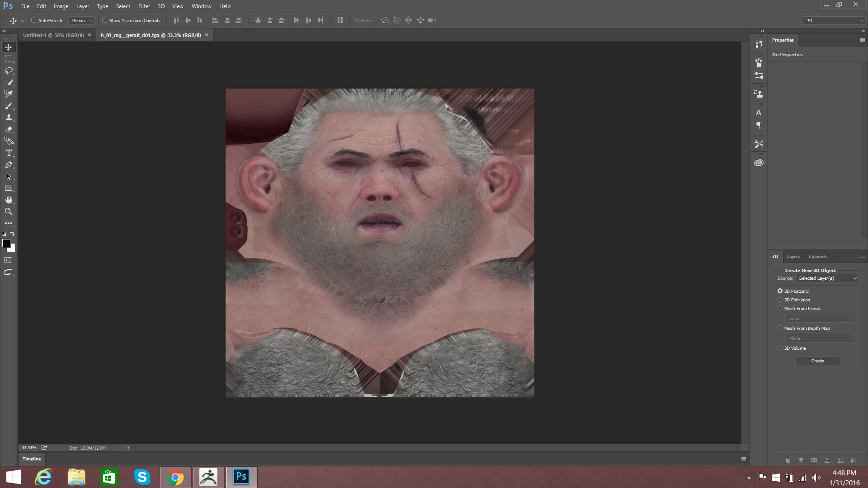Select the Eyedropper tool
This screenshot has width=868, height=488.
click(x=9, y=94)
